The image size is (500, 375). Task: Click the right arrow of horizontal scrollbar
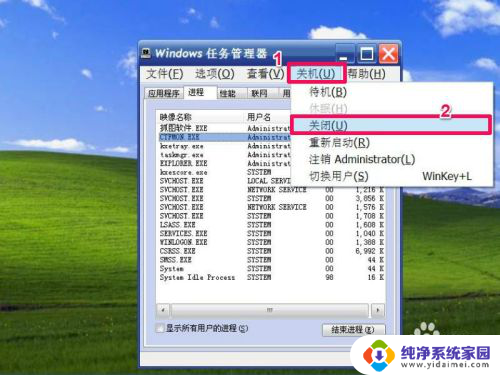(378, 310)
